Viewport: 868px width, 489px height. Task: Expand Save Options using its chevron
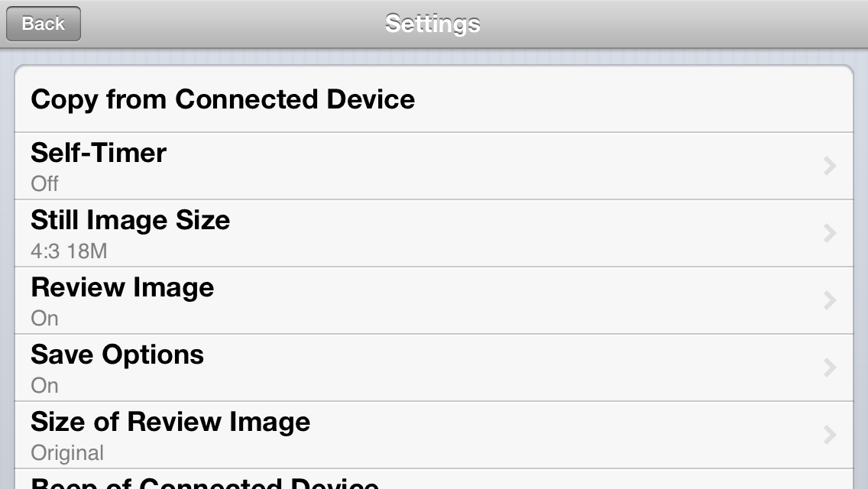point(830,368)
